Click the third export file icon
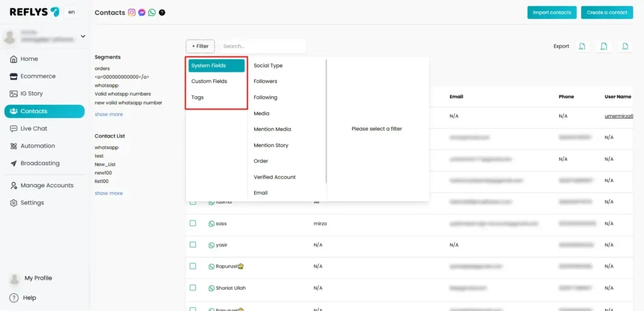The height and width of the screenshot is (311, 644). coord(625,46)
